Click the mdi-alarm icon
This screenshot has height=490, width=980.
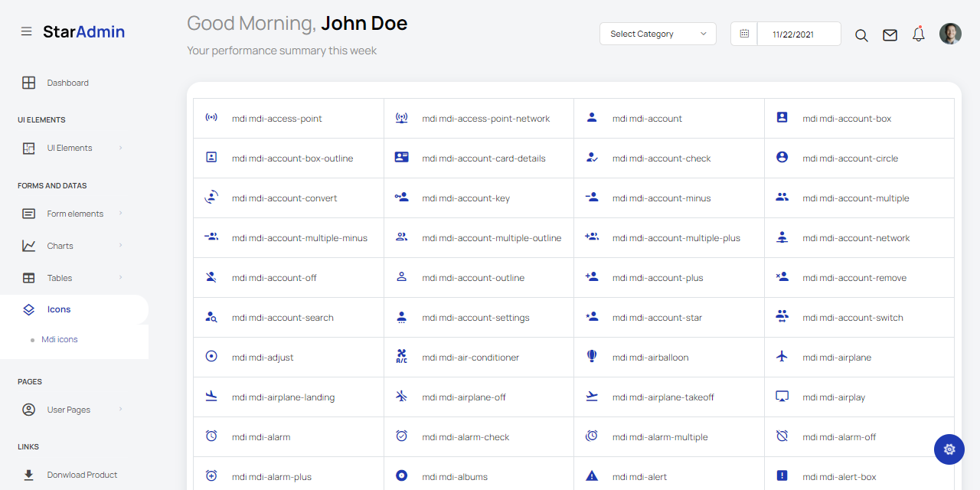tap(211, 436)
